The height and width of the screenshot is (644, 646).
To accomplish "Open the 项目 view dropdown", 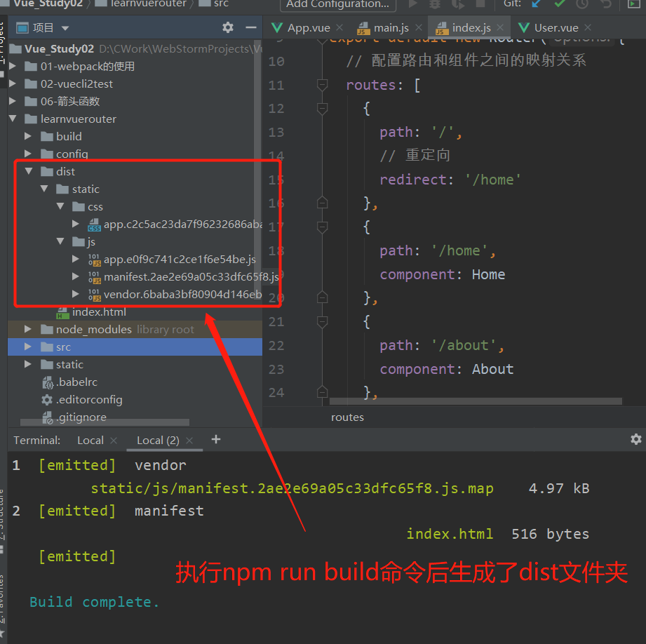I will click(x=65, y=28).
